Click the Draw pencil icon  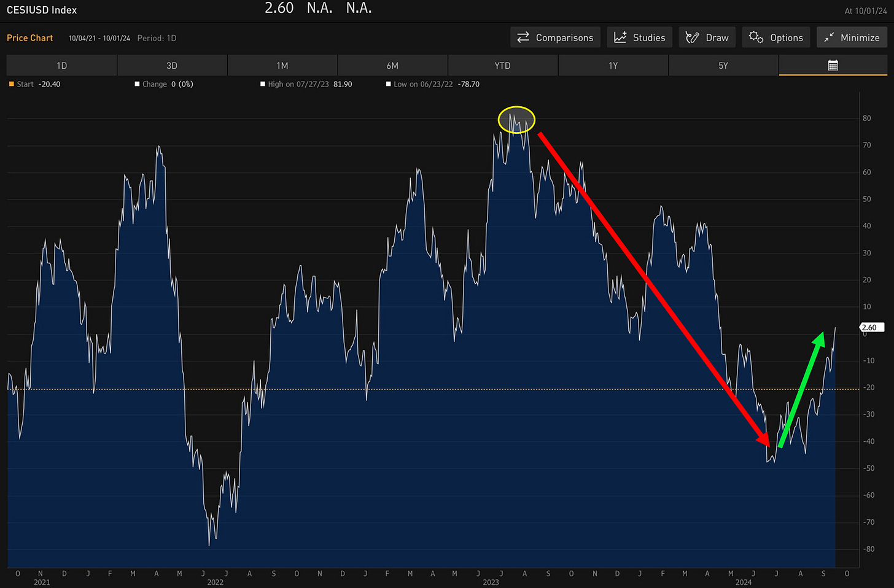pyautogui.click(x=692, y=37)
